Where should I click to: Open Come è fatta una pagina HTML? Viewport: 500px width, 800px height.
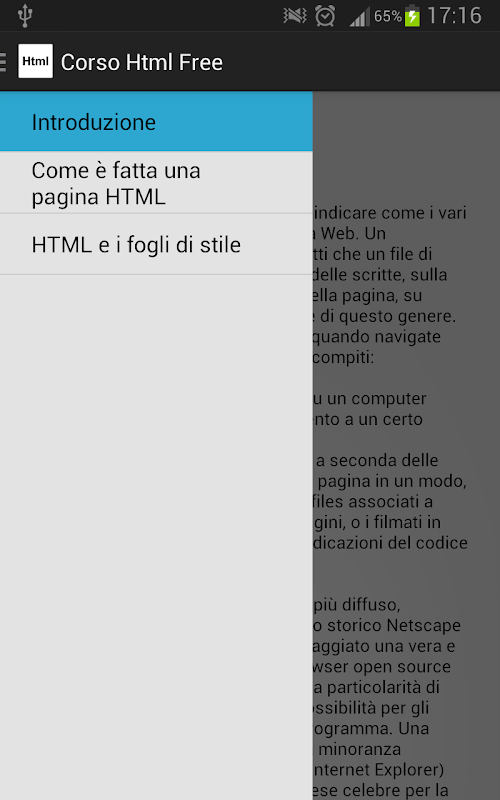pos(156,183)
